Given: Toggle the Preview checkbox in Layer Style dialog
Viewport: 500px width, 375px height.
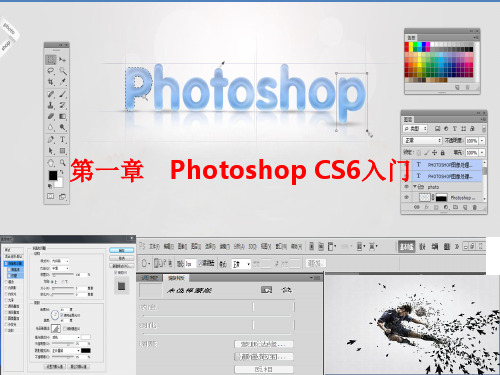Looking at the screenshot, I should [x=116, y=272].
